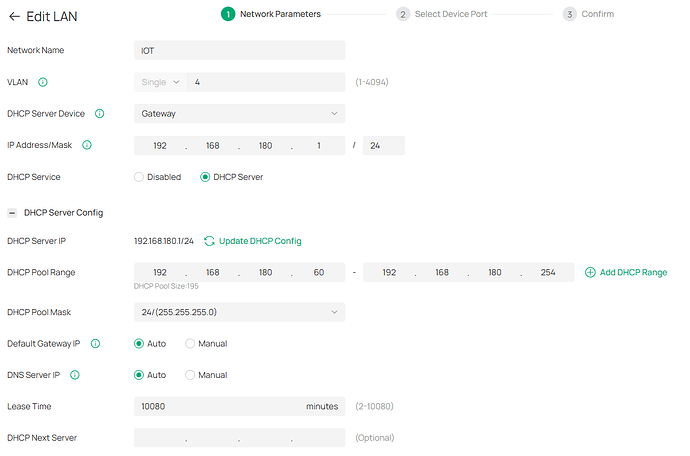The height and width of the screenshot is (456, 690).
Task: Click the DHCP Next Server first octet field
Action: [160, 438]
